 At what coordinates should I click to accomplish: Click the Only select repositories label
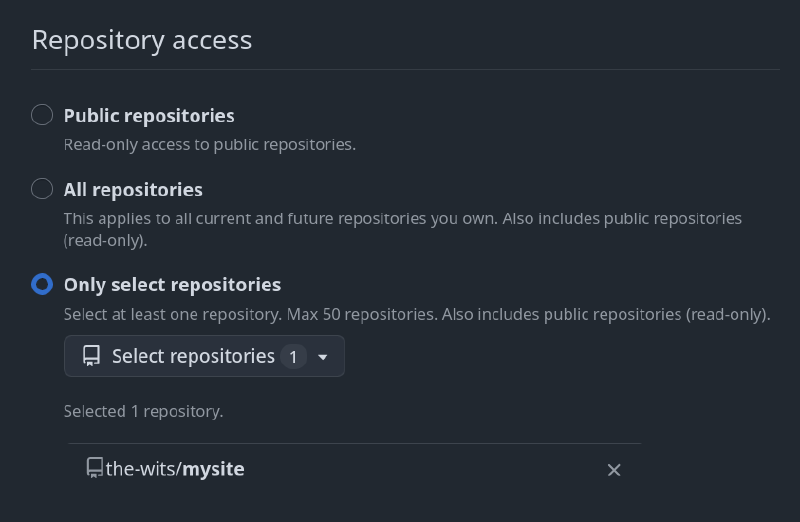[x=172, y=285]
